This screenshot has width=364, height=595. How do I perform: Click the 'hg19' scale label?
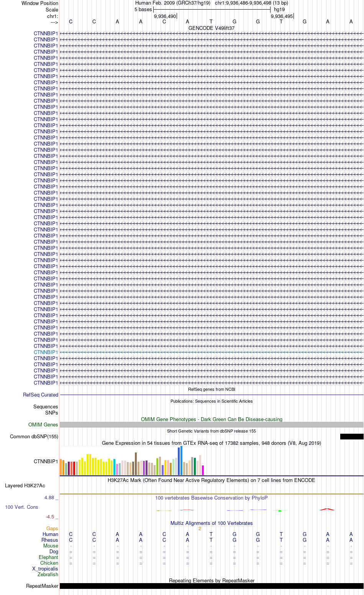tap(279, 10)
